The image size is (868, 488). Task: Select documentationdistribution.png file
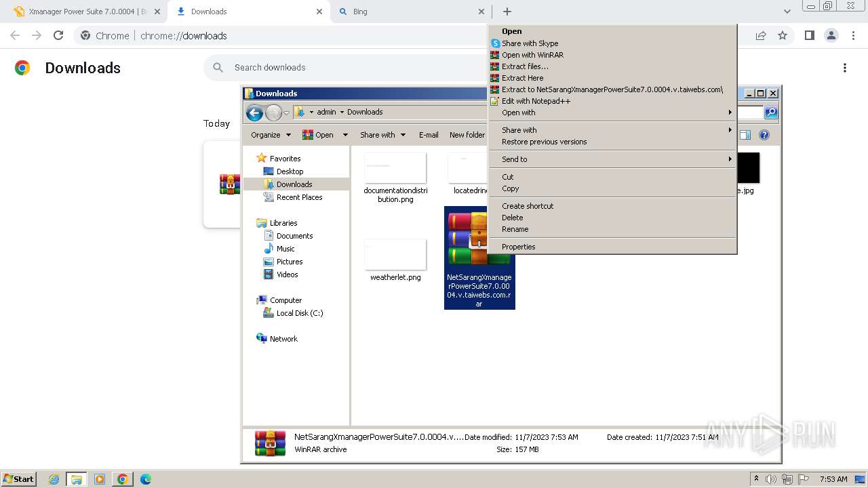click(395, 178)
